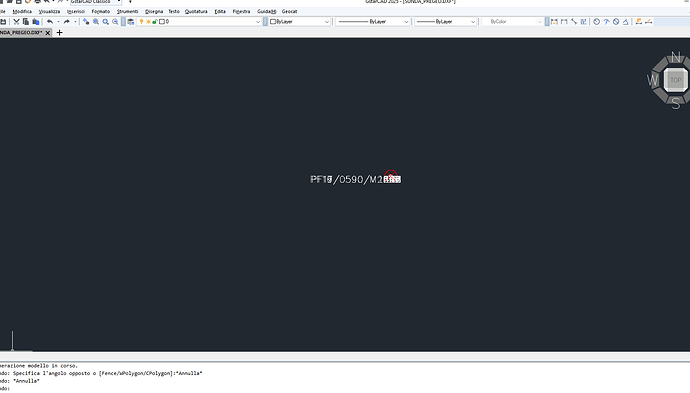The width and height of the screenshot is (690, 393).
Task: Open the first ByLayer linetype dropdown
Action: 406,22
